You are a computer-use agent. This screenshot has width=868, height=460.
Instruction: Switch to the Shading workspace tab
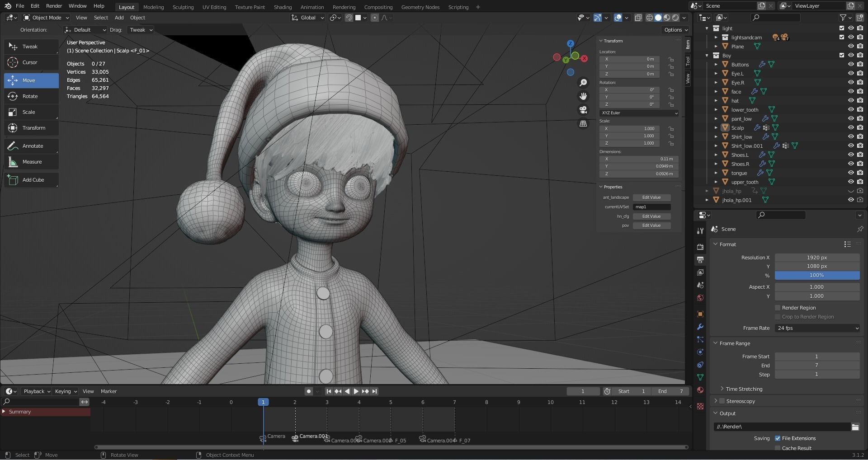pos(283,7)
